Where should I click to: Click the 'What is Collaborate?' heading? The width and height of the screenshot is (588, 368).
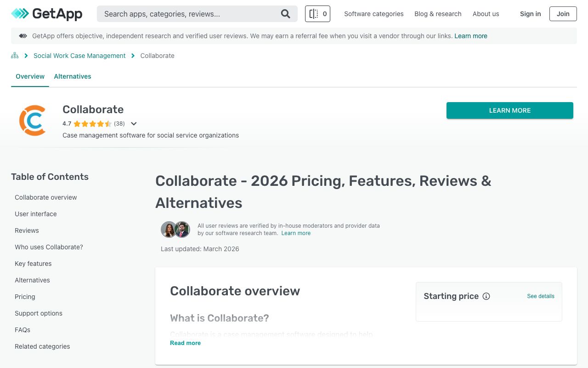[x=220, y=318]
